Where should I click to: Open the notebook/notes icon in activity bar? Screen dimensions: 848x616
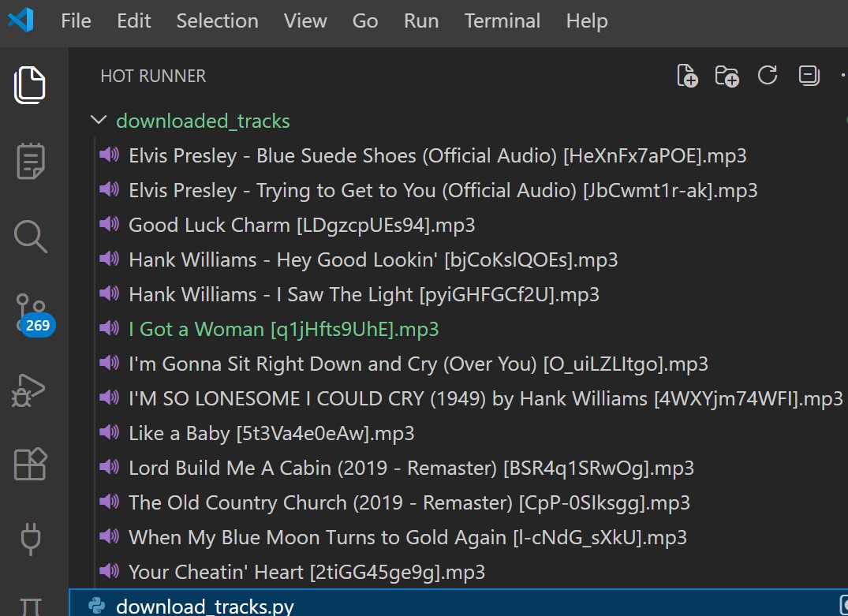tap(30, 161)
